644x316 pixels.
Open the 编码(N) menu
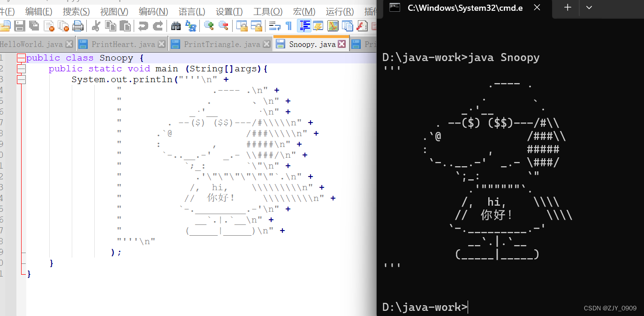click(x=153, y=12)
